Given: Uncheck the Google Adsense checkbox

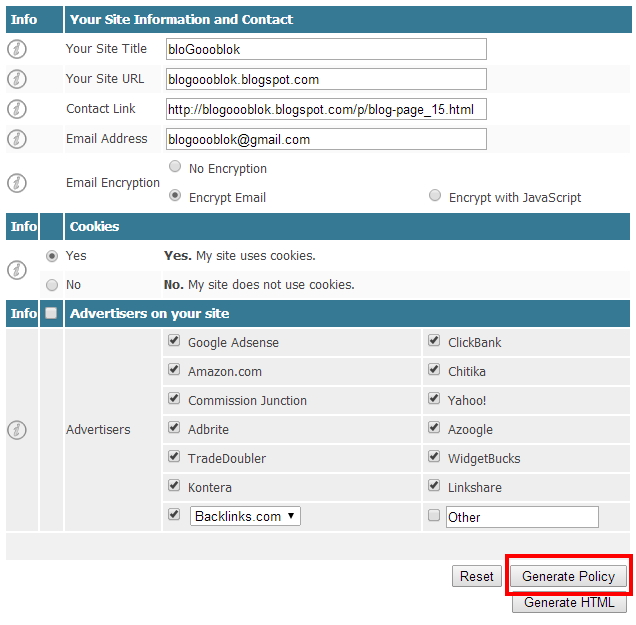Looking at the screenshot, I should click(x=174, y=340).
